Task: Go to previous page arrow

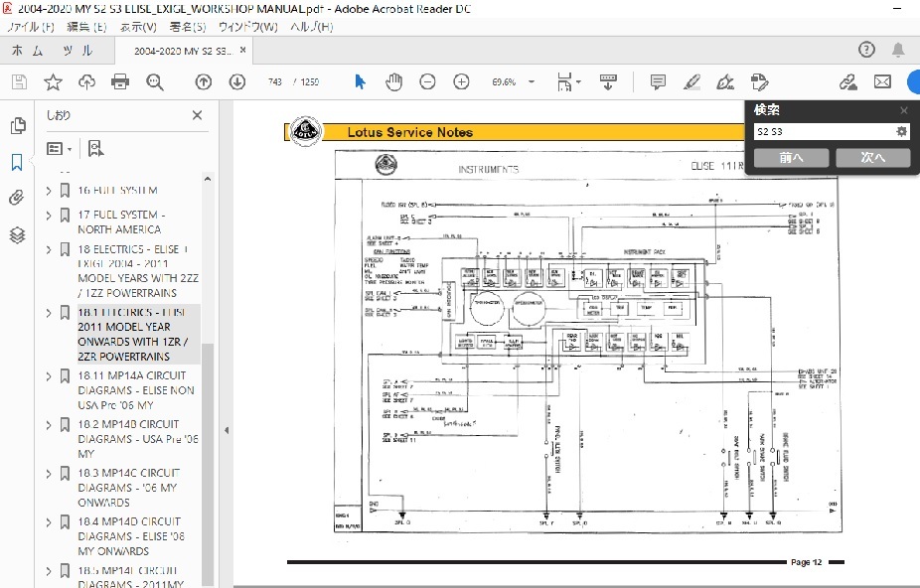Action: coord(204,82)
